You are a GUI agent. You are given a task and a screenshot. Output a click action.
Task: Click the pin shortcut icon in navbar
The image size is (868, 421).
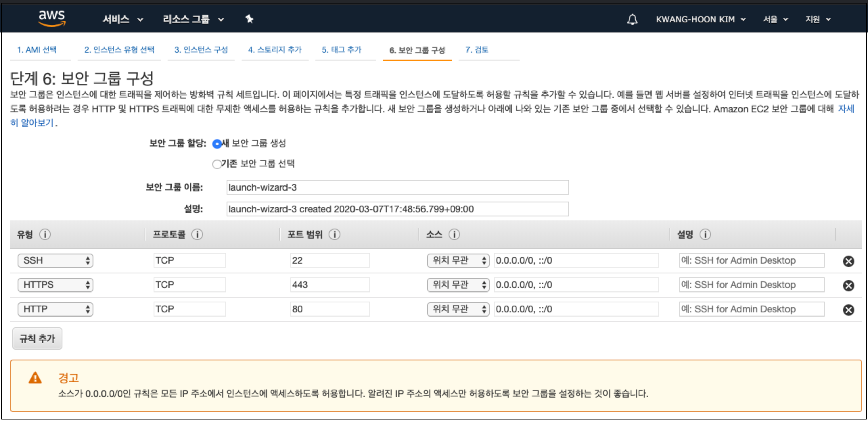(x=249, y=19)
